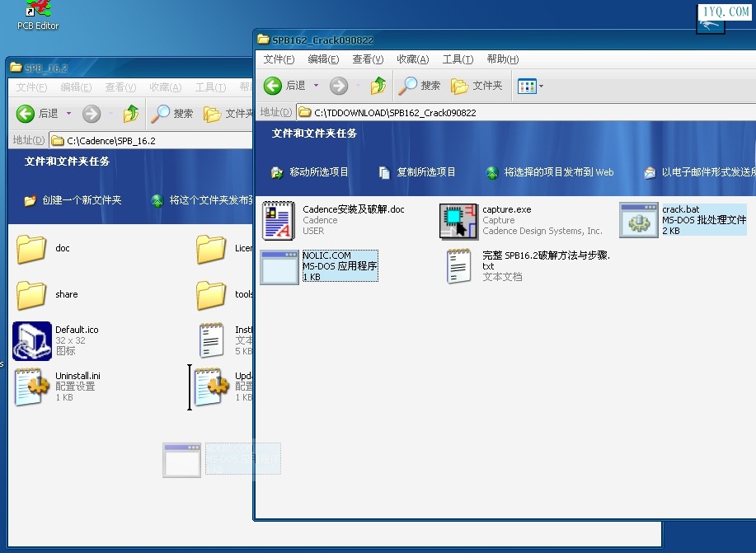Select the Upd… config file icon in SPB_16.2

[x=211, y=387]
